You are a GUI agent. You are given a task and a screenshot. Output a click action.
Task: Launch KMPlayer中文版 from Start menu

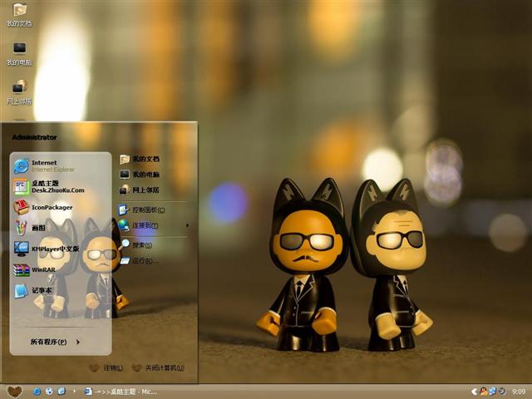click(47, 249)
